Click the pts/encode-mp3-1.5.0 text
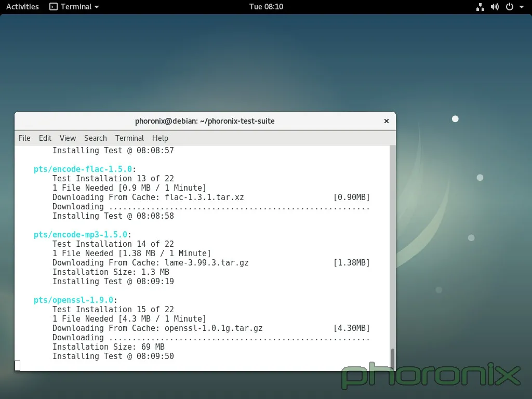Image resolution: width=532 pixels, height=399 pixels. tap(81, 234)
